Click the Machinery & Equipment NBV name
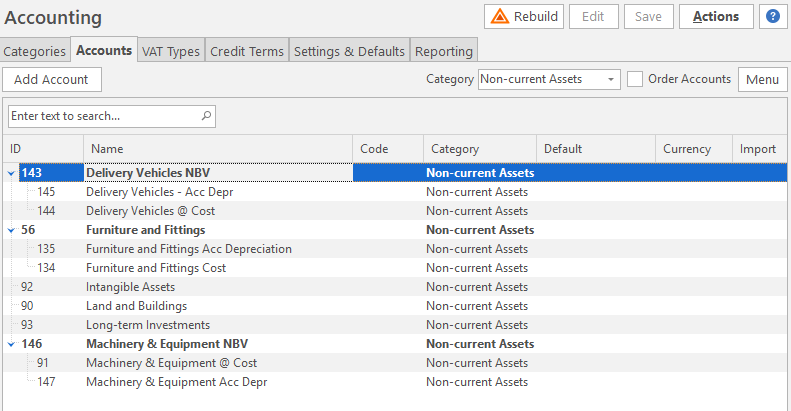 pos(167,344)
